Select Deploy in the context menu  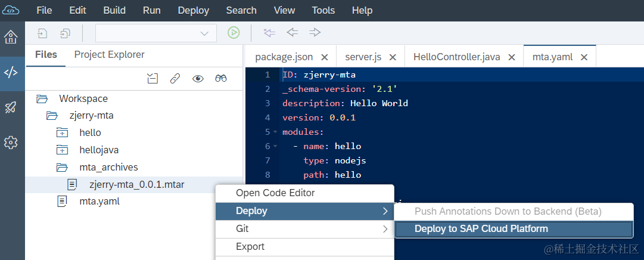click(305, 211)
